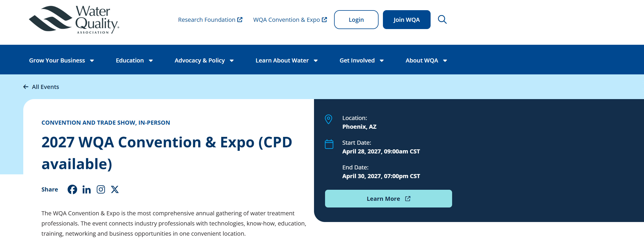
Task: Click the Learn More button
Action: pyautogui.click(x=388, y=199)
